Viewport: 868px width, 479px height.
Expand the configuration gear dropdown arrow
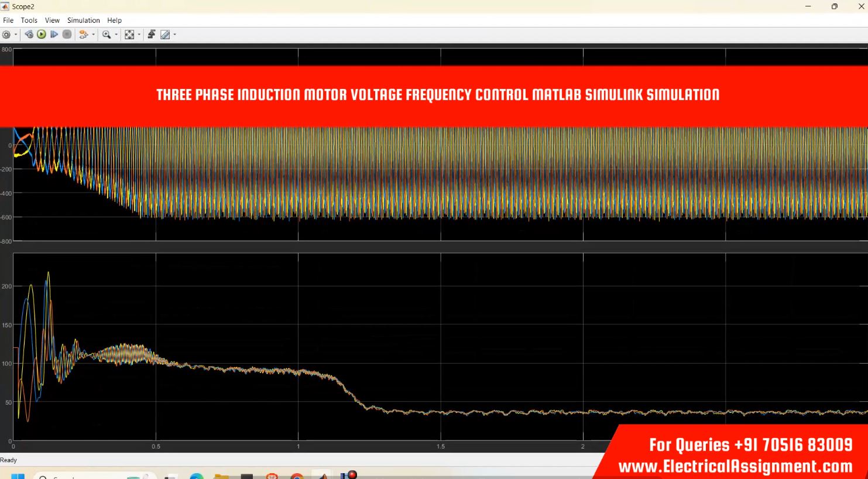16,35
